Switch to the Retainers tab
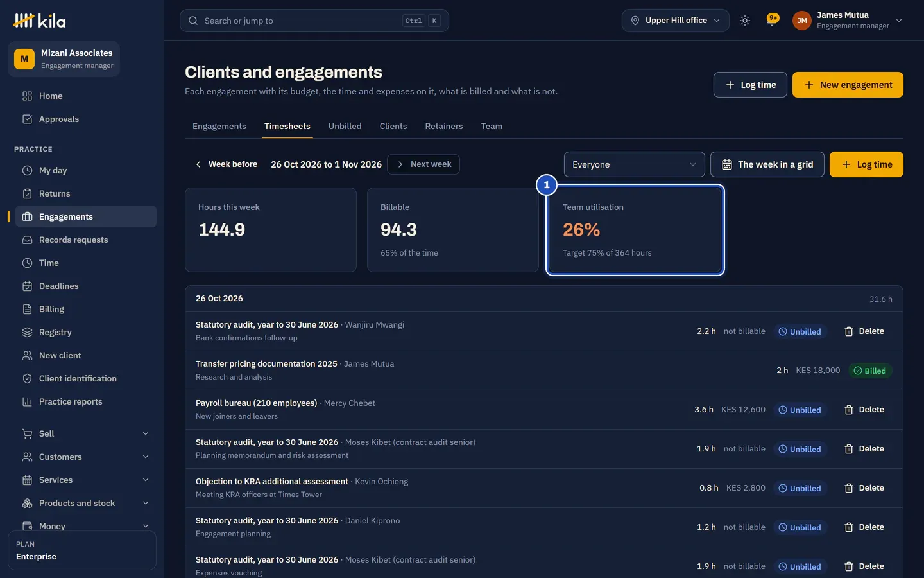This screenshot has height=578, width=924. point(444,127)
